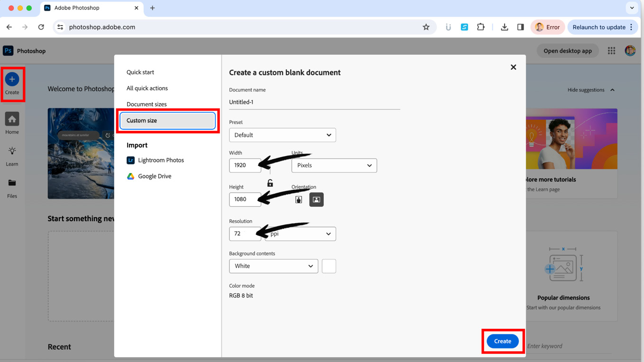Viewport: 644px width, 362px height.
Task: Click the Enter keyword search field
Action: tap(569, 346)
